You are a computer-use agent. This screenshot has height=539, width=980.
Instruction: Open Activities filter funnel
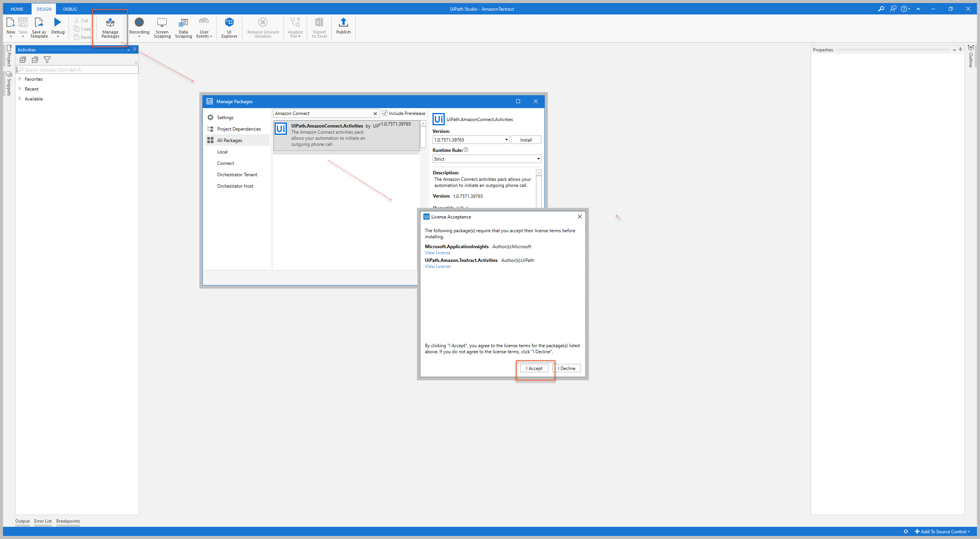[47, 60]
